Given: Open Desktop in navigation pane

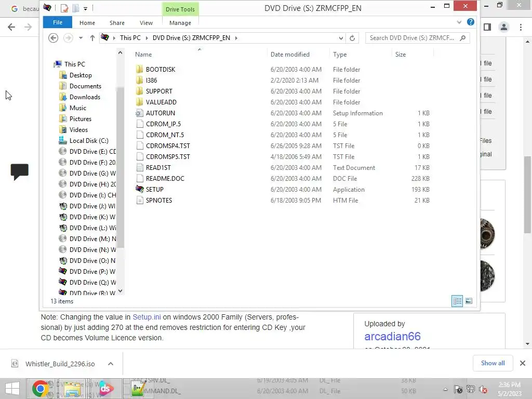Looking at the screenshot, I should [81, 75].
